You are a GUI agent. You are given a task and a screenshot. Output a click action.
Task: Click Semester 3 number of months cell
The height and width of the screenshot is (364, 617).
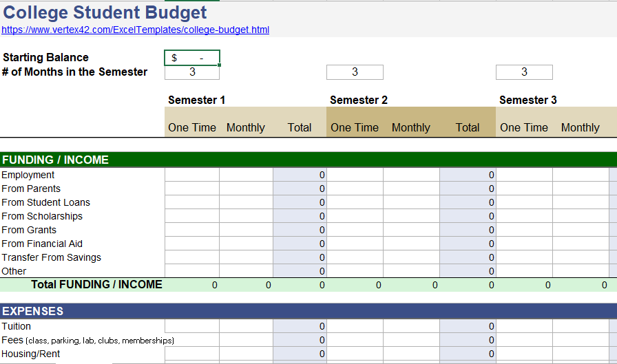pyautogui.click(x=524, y=72)
